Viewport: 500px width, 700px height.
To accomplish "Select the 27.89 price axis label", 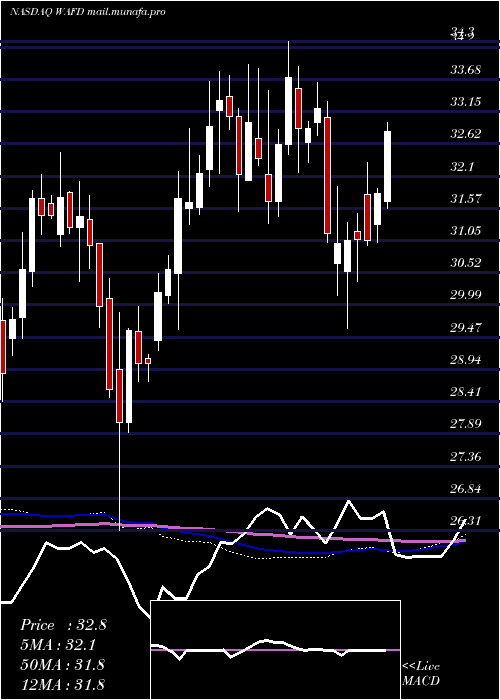I will pyautogui.click(x=465, y=423).
